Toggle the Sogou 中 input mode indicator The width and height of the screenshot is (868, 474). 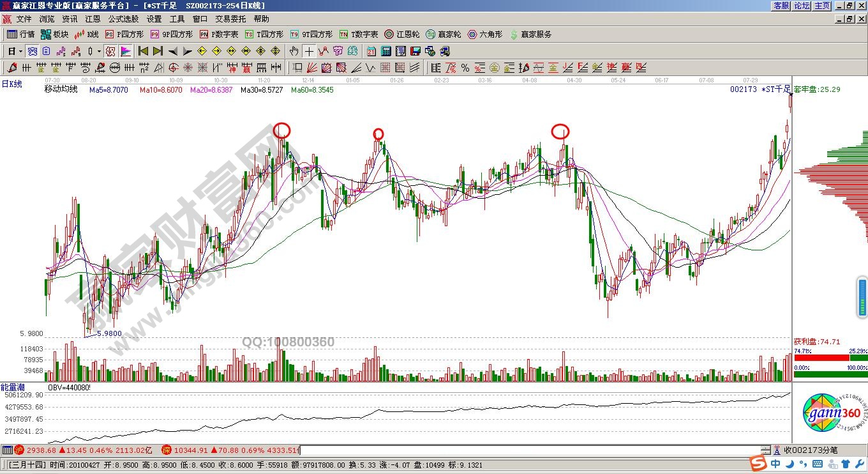pyautogui.click(x=775, y=463)
